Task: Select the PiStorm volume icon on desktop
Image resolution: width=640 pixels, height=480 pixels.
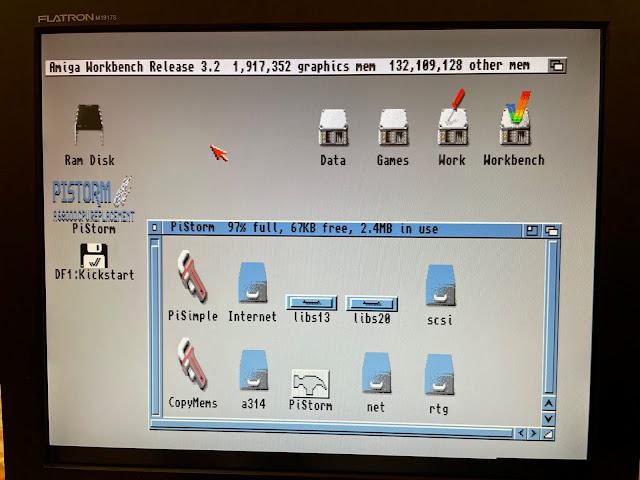Action: tap(93, 199)
